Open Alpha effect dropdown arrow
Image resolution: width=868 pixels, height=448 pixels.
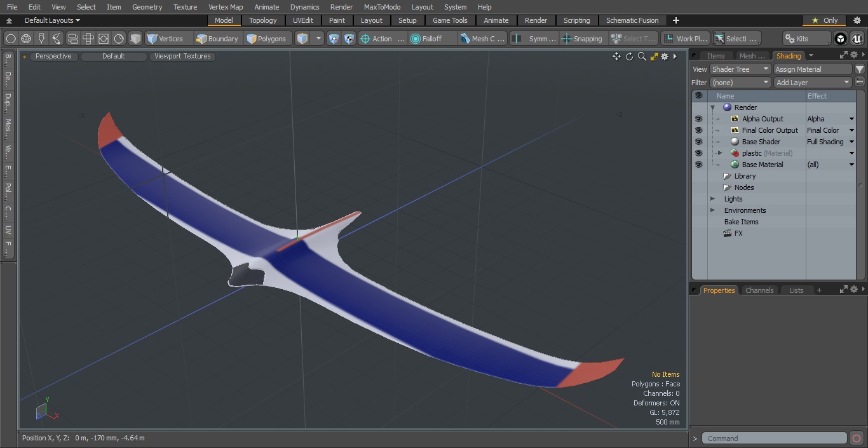tap(851, 119)
